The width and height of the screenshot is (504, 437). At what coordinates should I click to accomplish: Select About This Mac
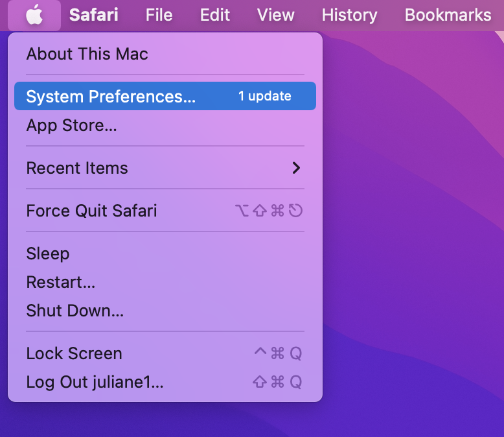(x=87, y=54)
